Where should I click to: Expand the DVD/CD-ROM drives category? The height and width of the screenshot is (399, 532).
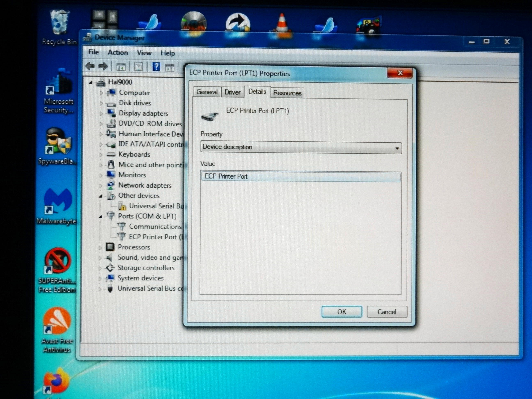(101, 124)
